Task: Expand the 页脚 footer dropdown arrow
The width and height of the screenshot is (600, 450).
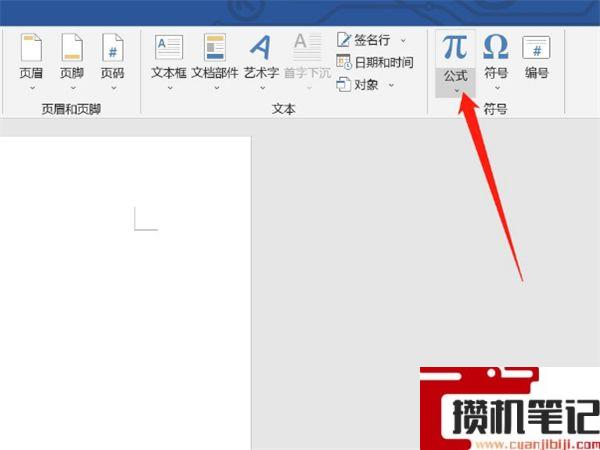Action: pos(73,88)
